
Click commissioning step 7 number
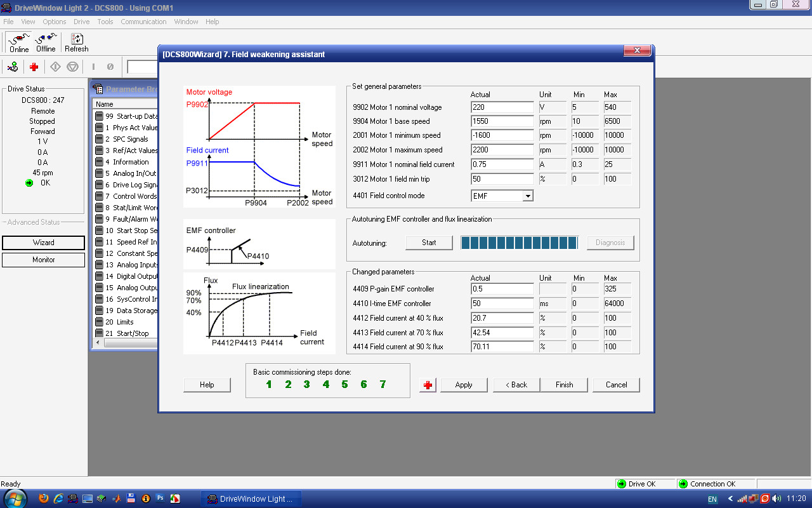click(x=383, y=384)
